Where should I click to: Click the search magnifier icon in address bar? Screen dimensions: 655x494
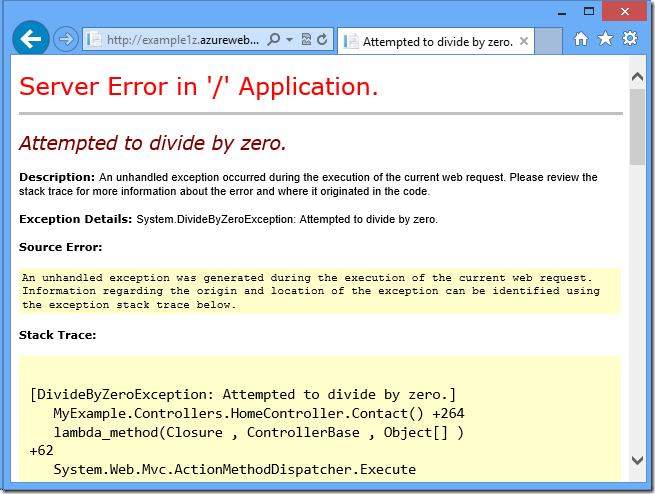click(x=274, y=40)
